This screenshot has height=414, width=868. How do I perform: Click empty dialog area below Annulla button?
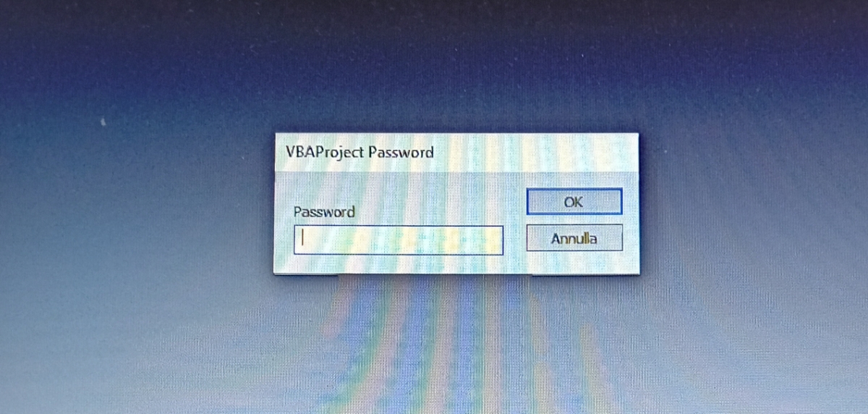(x=574, y=262)
